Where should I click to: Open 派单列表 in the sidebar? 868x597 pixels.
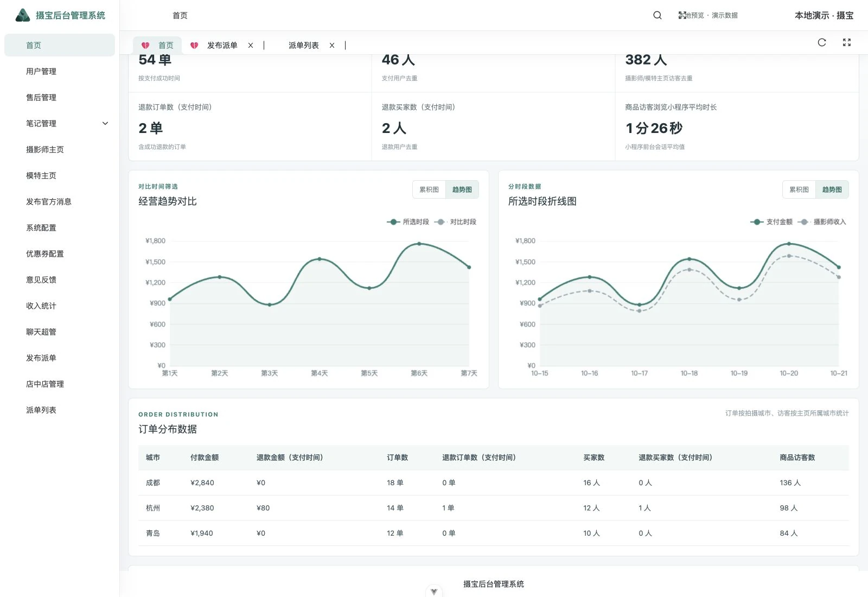[60, 410]
